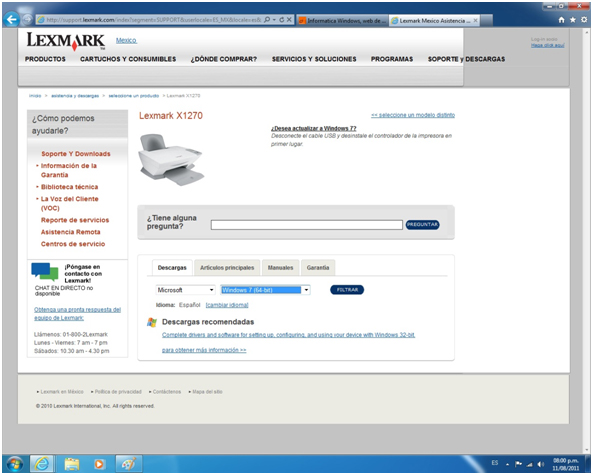Open SOPORTE y DESCARGAS menu

click(x=466, y=59)
